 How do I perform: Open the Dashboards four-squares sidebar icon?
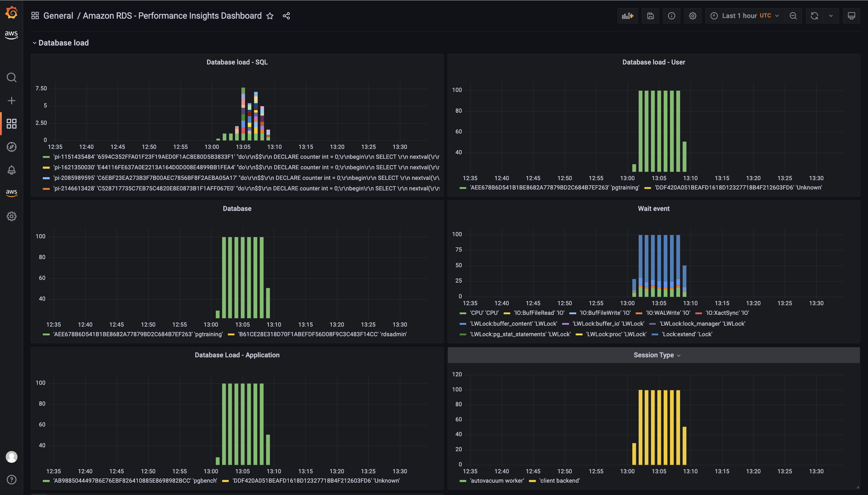tap(11, 124)
